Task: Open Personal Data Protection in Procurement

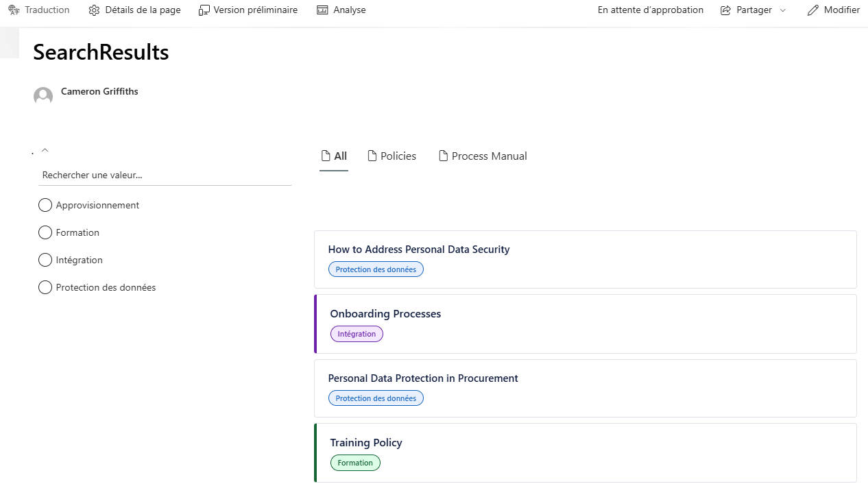Action: pos(423,378)
